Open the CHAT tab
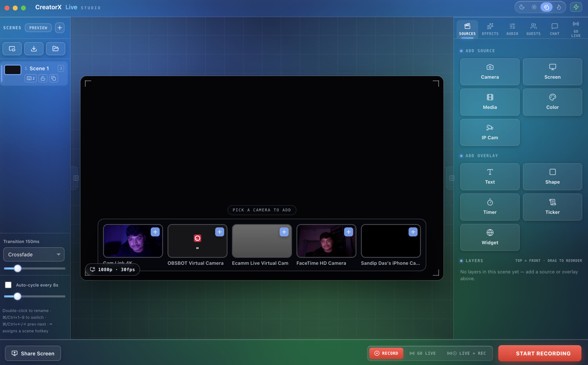Viewport: 588px width, 365px height. [555, 29]
